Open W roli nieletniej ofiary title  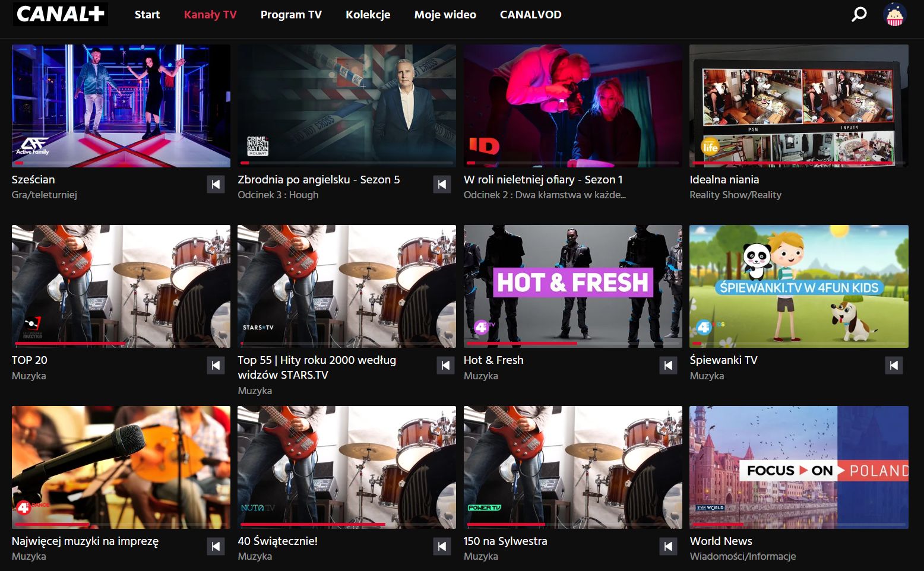[543, 179]
